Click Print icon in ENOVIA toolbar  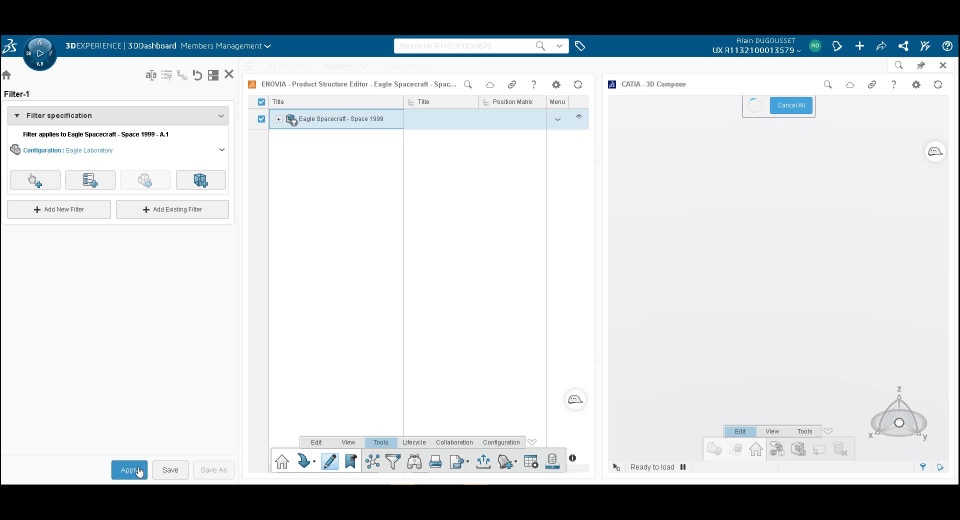tap(435, 461)
